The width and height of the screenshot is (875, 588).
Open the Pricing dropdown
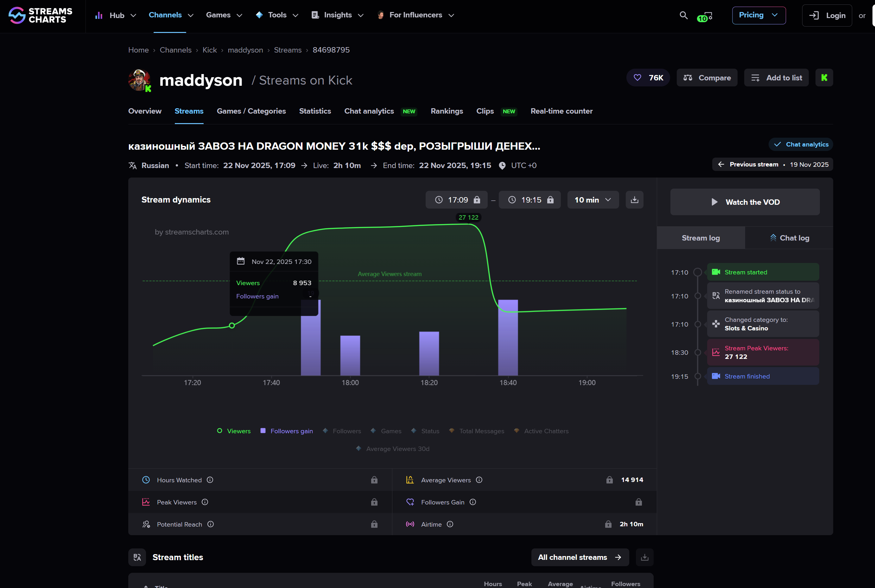(x=758, y=16)
